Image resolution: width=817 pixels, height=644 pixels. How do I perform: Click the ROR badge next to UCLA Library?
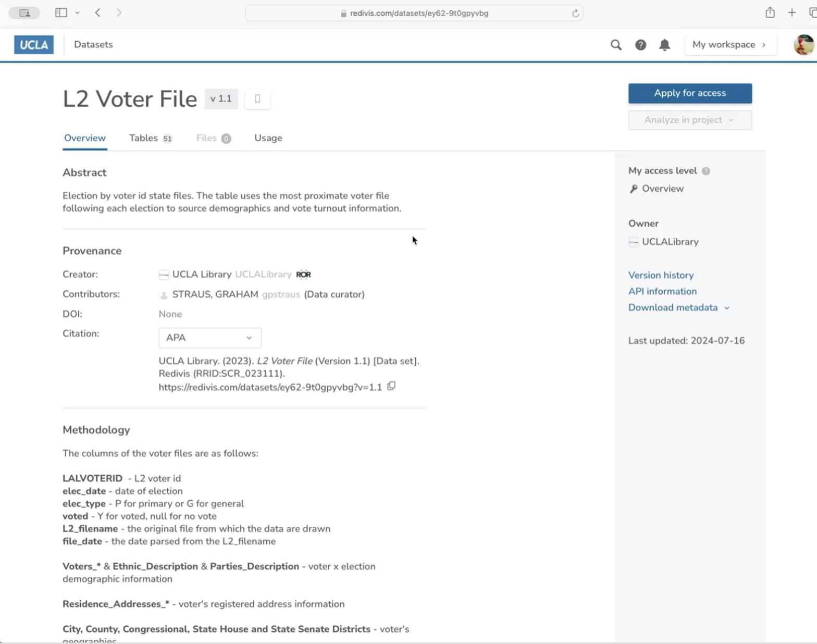[x=304, y=275]
